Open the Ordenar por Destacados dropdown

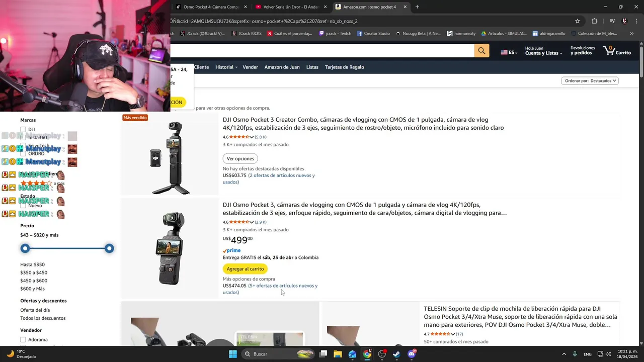coord(590,80)
